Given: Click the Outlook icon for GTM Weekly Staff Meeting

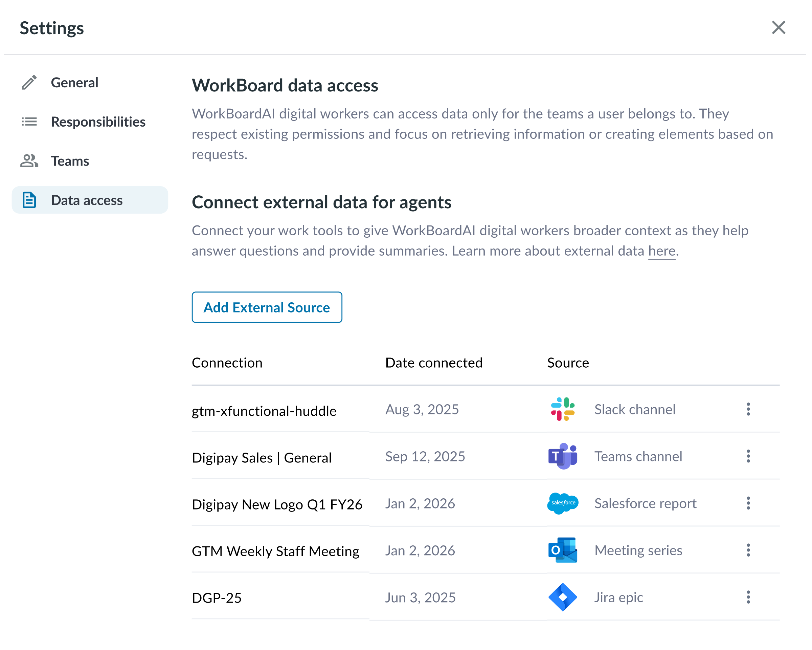Looking at the screenshot, I should (563, 550).
